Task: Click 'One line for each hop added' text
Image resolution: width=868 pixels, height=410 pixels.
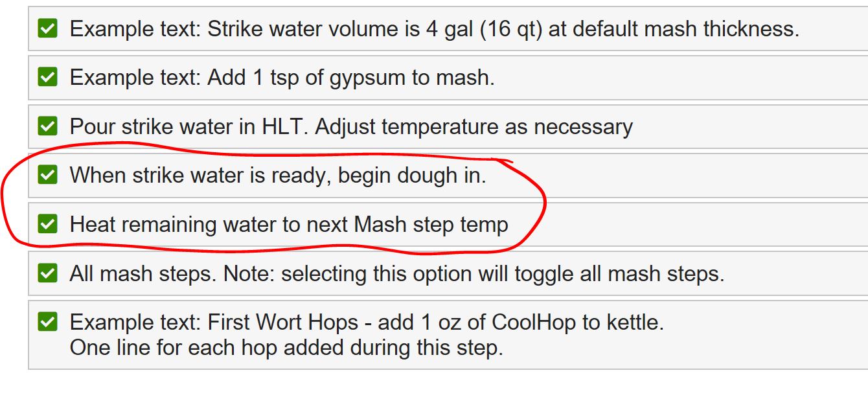Action: [286, 347]
